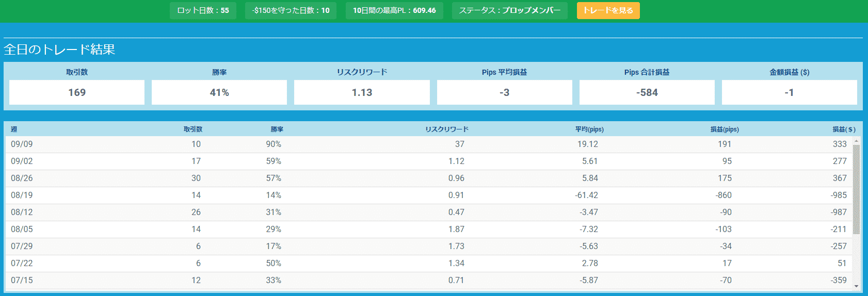Image resolution: width=868 pixels, height=296 pixels.
Task: Click the weekly table scrollbar thumb
Action: coord(856,189)
